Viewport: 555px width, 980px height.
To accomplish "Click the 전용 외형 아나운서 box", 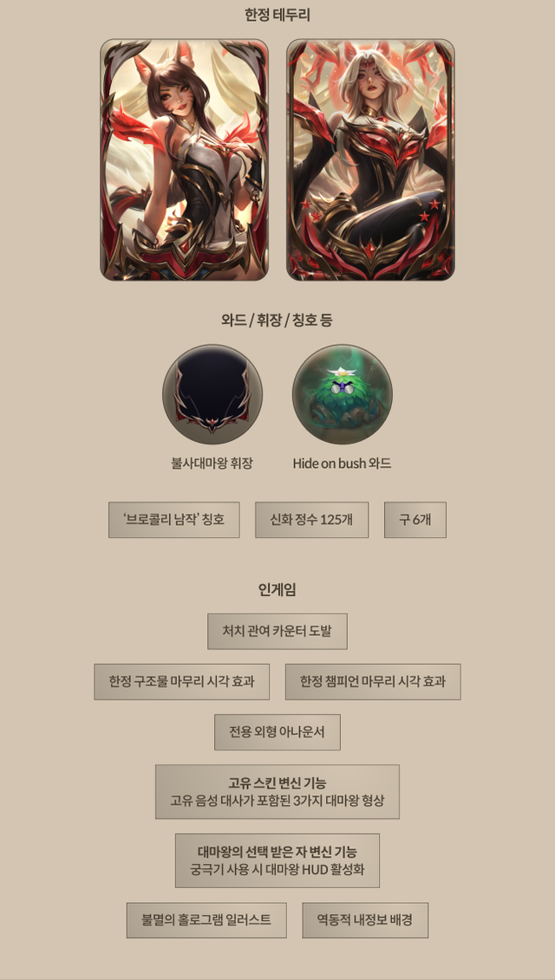I will (x=277, y=732).
